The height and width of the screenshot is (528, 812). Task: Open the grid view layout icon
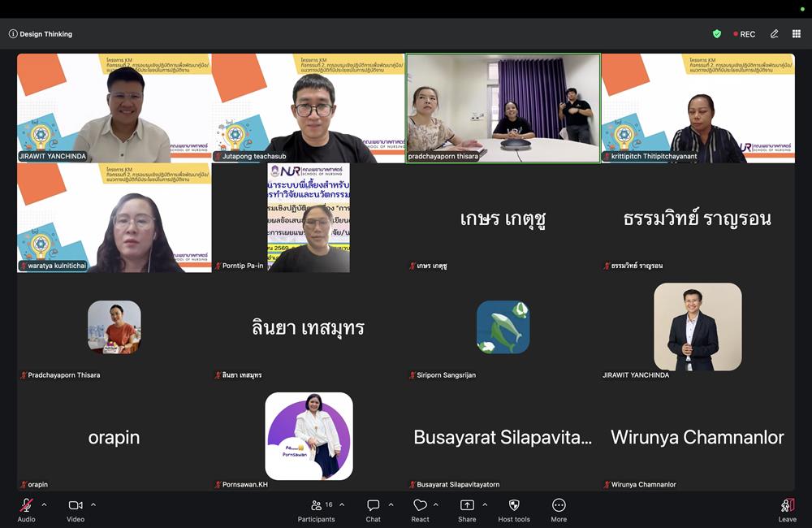coord(797,33)
